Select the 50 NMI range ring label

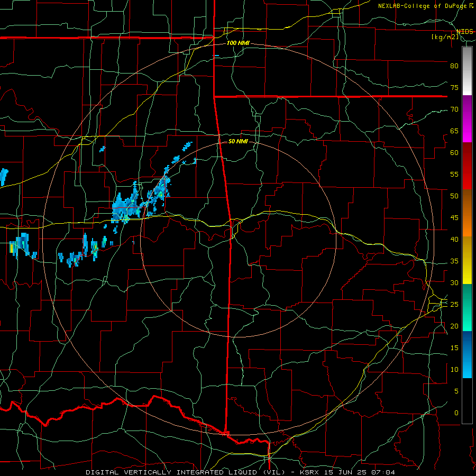238,141
